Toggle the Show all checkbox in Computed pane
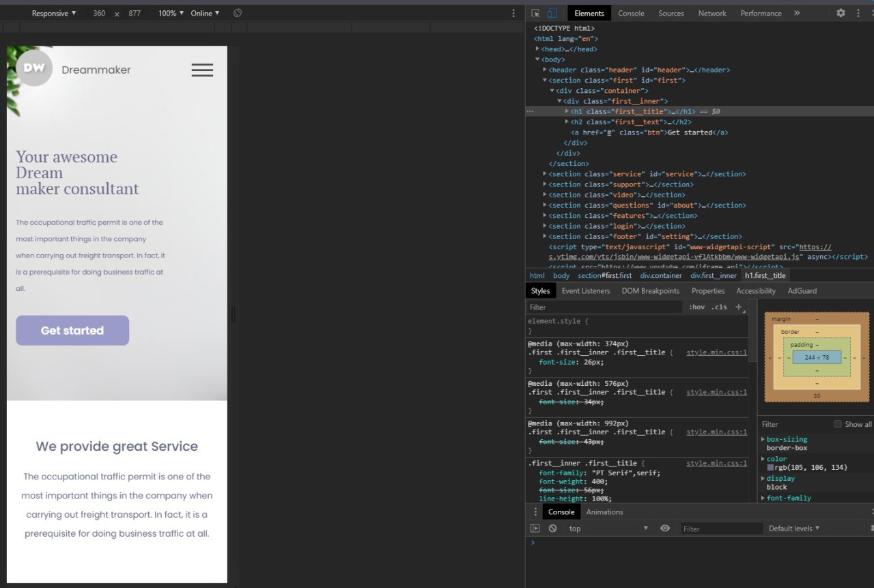Screen dimensions: 874x588 click(837, 424)
